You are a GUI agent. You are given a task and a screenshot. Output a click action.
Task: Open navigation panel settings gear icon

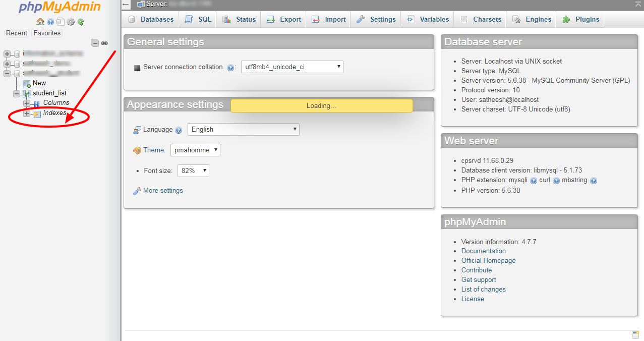(71, 22)
